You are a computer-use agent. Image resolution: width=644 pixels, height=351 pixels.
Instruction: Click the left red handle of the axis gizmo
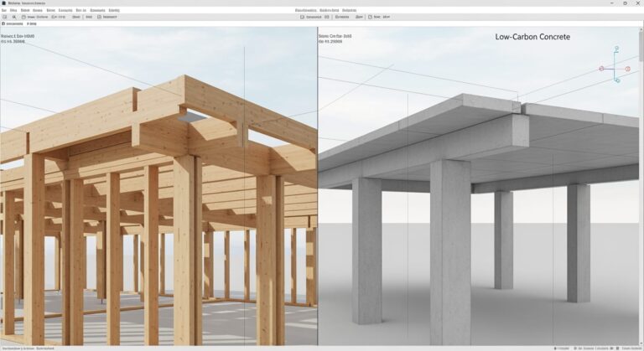coord(601,69)
